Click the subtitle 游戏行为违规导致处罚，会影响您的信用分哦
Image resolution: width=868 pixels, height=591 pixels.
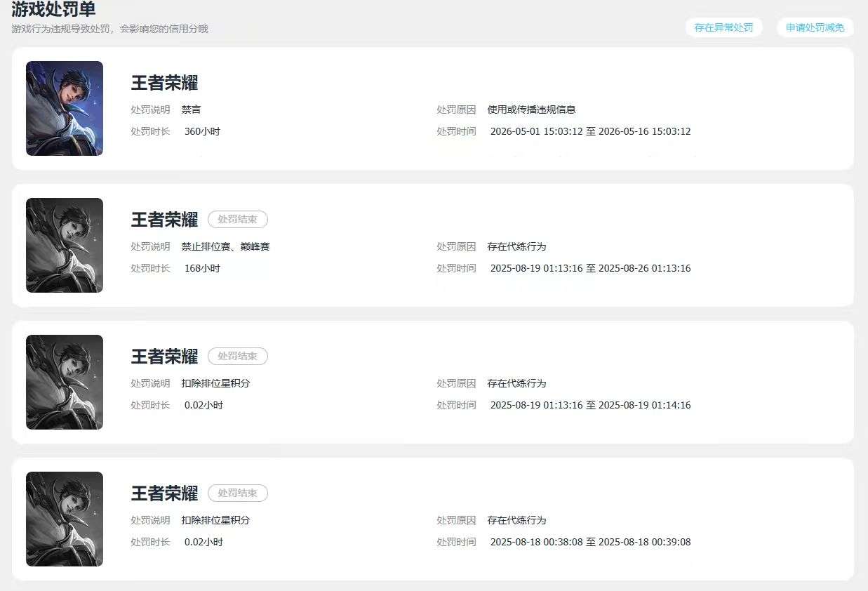(x=110, y=29)
